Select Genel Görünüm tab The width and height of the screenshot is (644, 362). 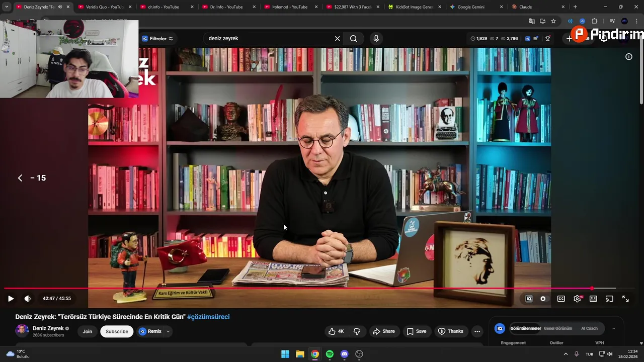coord(558,328)
